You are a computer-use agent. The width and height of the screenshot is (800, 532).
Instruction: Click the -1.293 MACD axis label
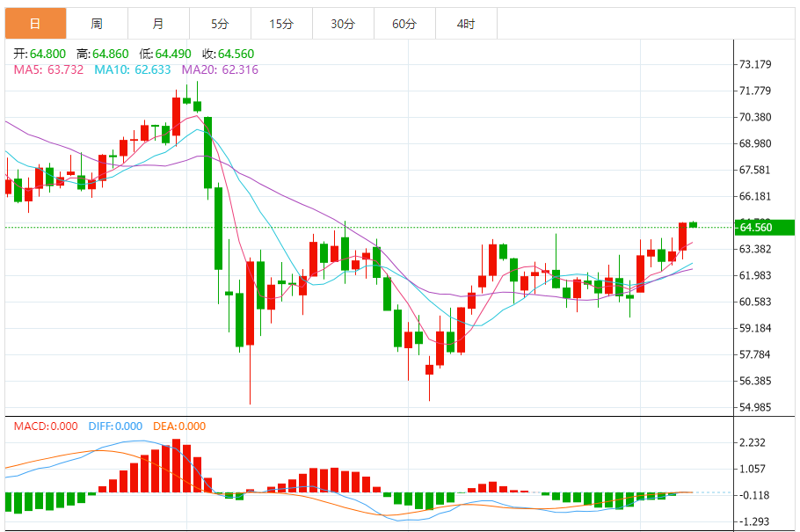coord(754,521)
